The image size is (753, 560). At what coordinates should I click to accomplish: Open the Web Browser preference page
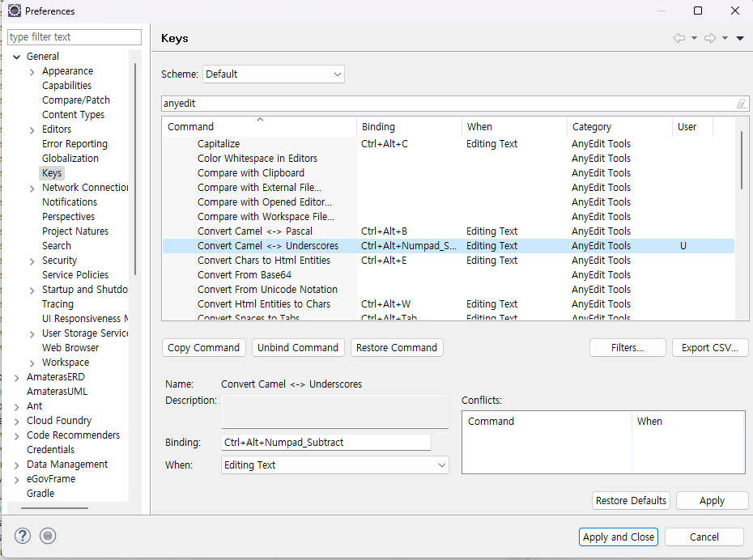(x=70, y=347)
